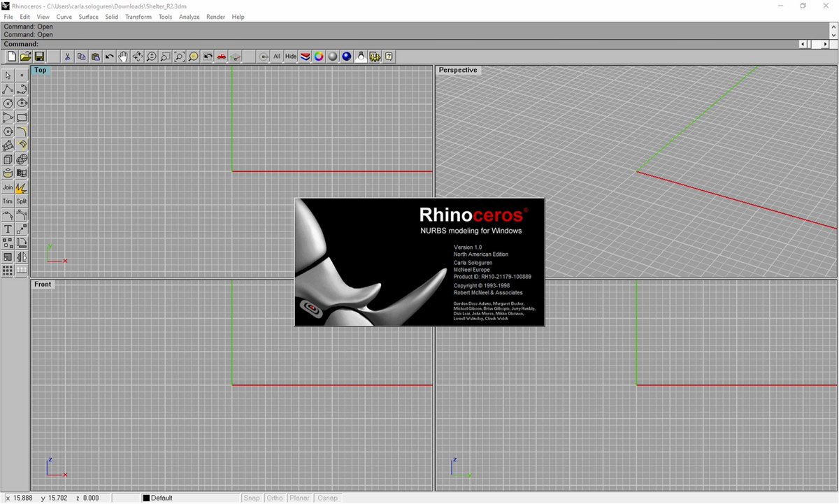
Task: Select the Fillet curves tool
Action: tap(22, 131)
